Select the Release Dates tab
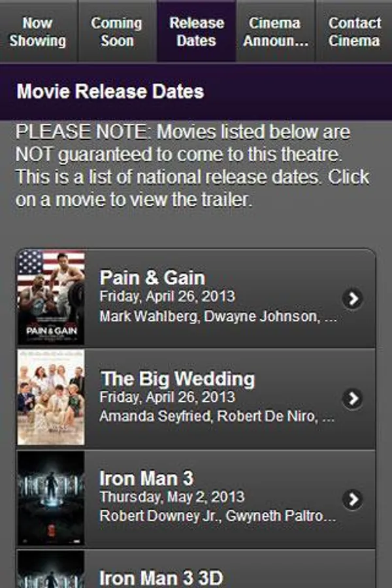 click(197, 31)
